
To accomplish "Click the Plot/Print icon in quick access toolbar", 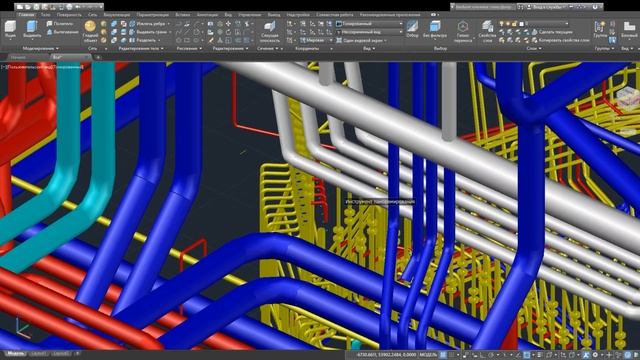I will (69, 7).
